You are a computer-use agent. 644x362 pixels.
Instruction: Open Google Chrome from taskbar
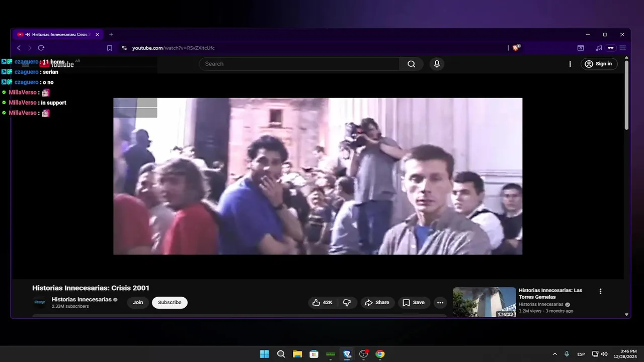click(380, 354)
